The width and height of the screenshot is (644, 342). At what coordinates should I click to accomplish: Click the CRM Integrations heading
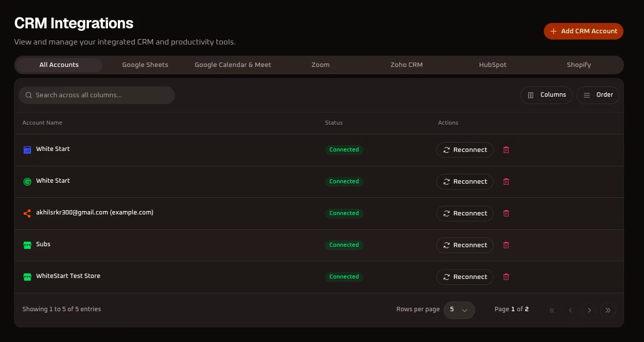(x=74, y=23)
